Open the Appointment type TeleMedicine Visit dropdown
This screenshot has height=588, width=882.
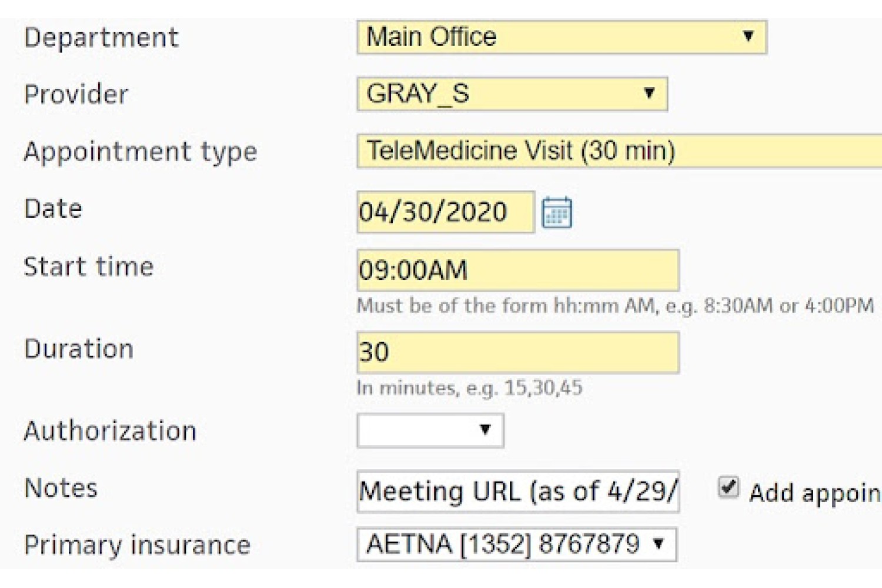[x=619, y=151]
